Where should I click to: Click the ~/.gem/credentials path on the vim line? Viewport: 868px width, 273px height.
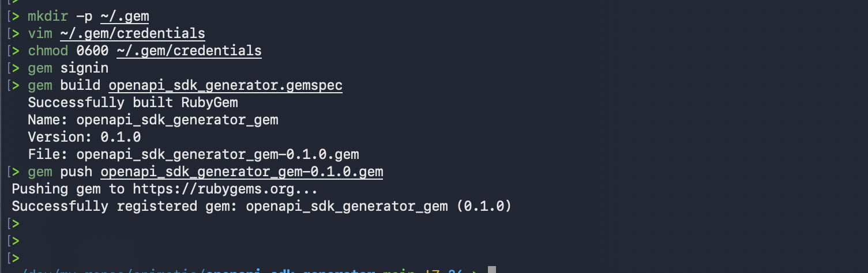[132, 33]
